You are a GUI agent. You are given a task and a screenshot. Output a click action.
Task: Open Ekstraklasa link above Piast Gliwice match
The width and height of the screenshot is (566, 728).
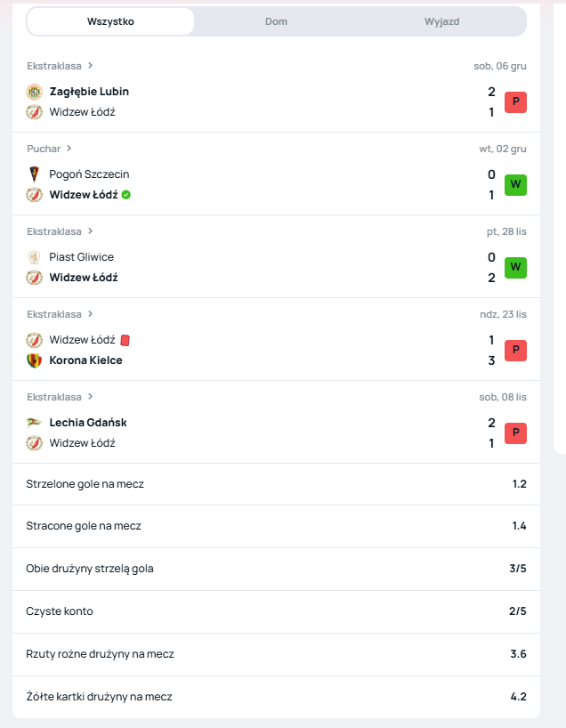pos(54,231)
